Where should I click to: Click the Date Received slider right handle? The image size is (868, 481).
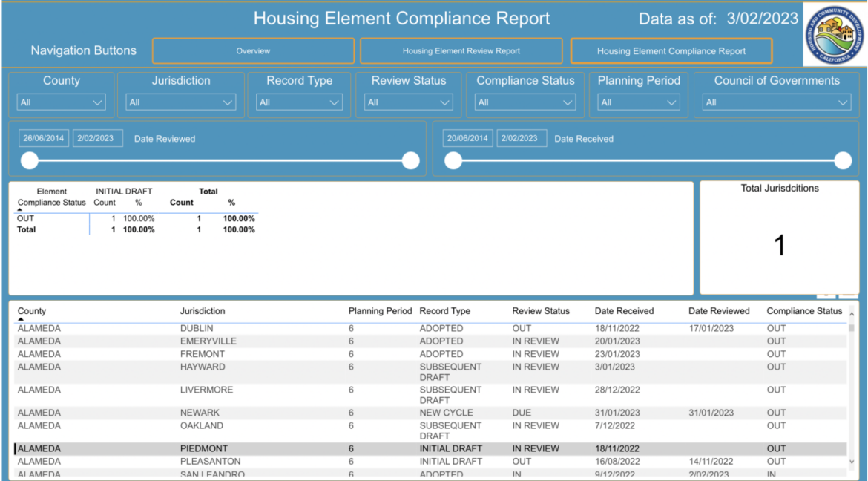843,161
